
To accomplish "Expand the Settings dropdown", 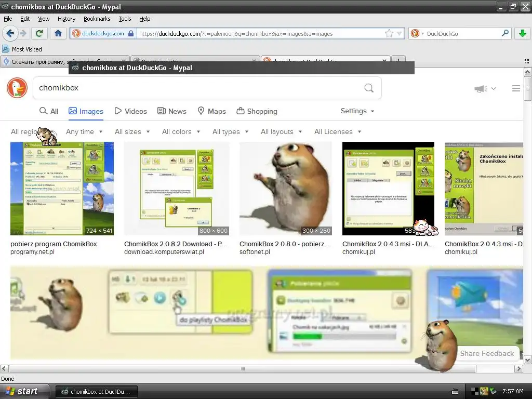I will (357, 111).
